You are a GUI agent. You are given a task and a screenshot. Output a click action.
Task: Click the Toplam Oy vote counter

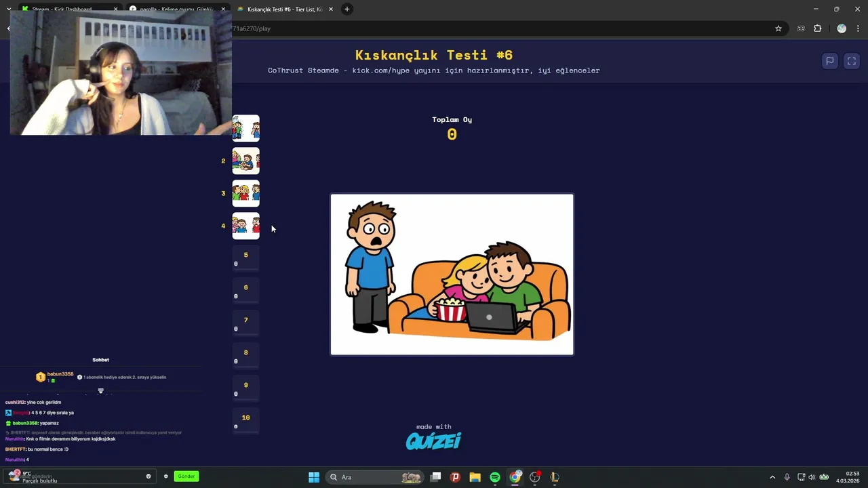[x=452, y=128]
